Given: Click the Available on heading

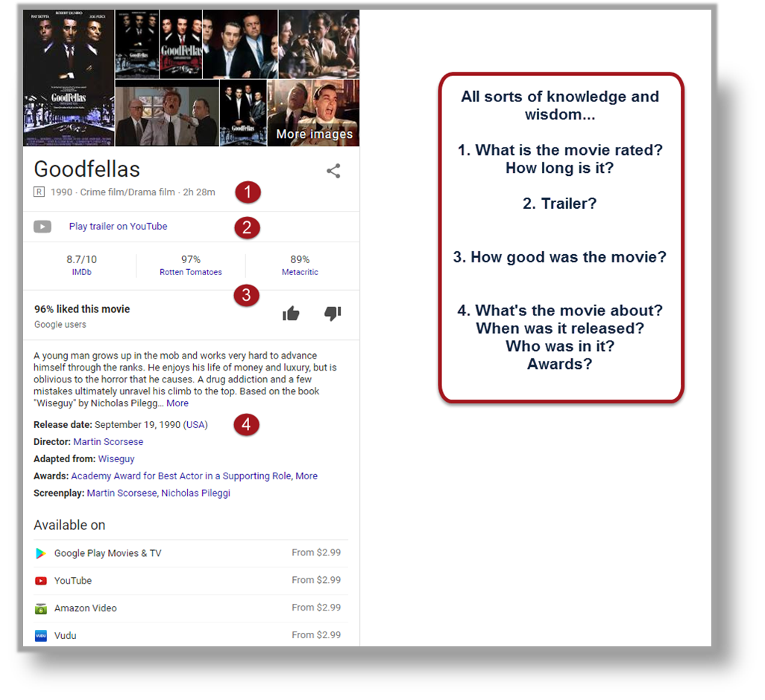Looking at the screenshot, I should tap(69, 526).
